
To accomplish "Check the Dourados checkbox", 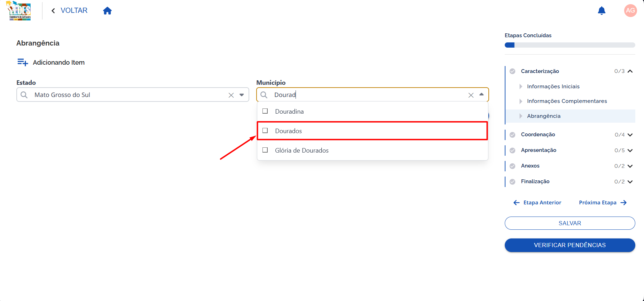I will point(265,131).
